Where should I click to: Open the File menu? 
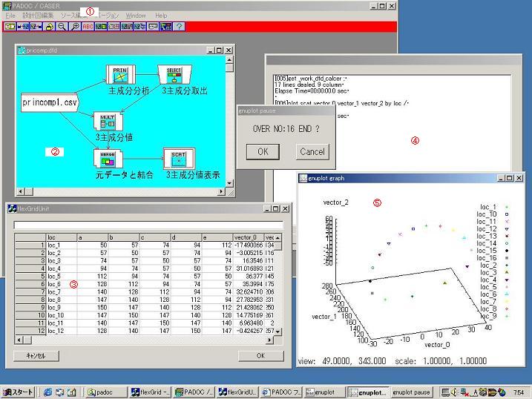10,15
